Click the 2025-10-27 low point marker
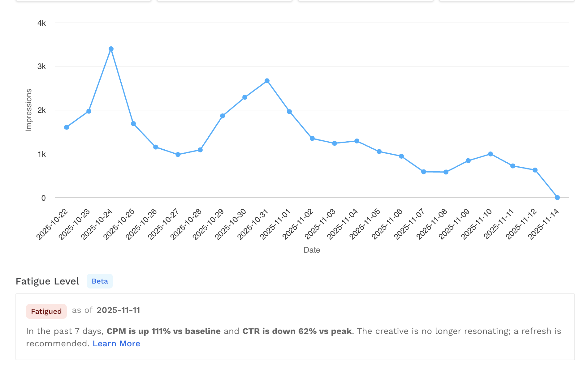 178,154
